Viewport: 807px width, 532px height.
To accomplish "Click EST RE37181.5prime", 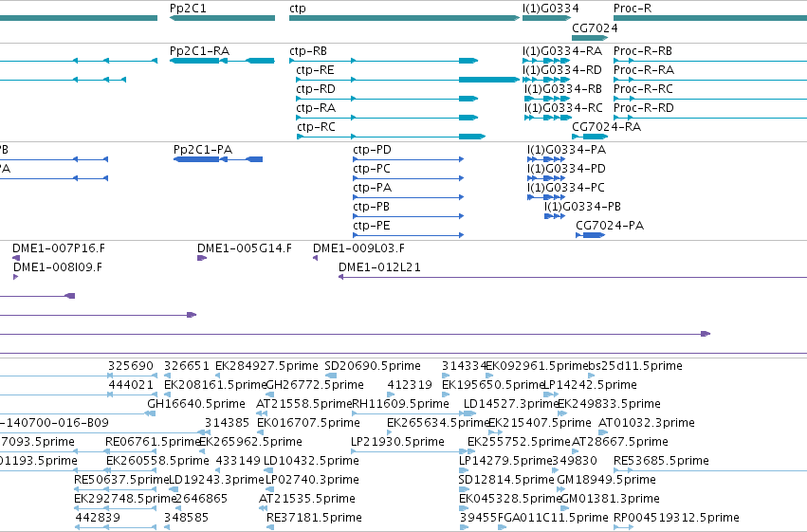I will click(269, 528).
